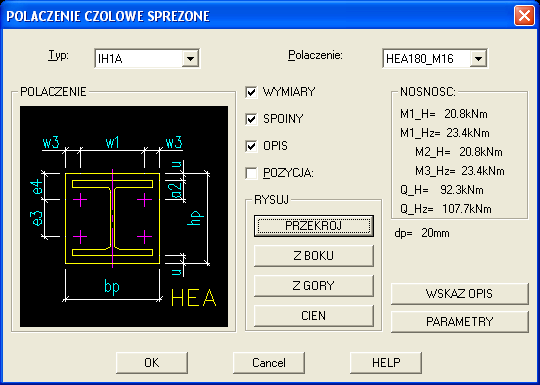540x385 pixels.
Task: Disable the OPIS checkbox
Action: (251, 146)
